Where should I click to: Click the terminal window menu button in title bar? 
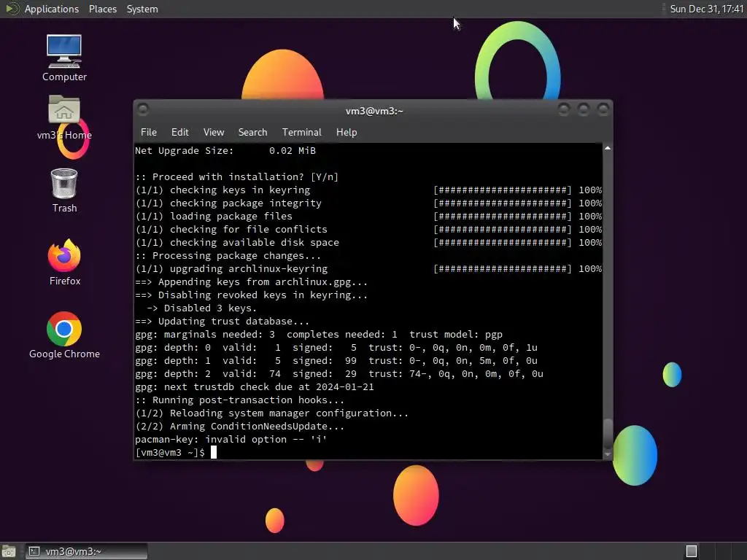pyautogui.click(x=143, y=110)
